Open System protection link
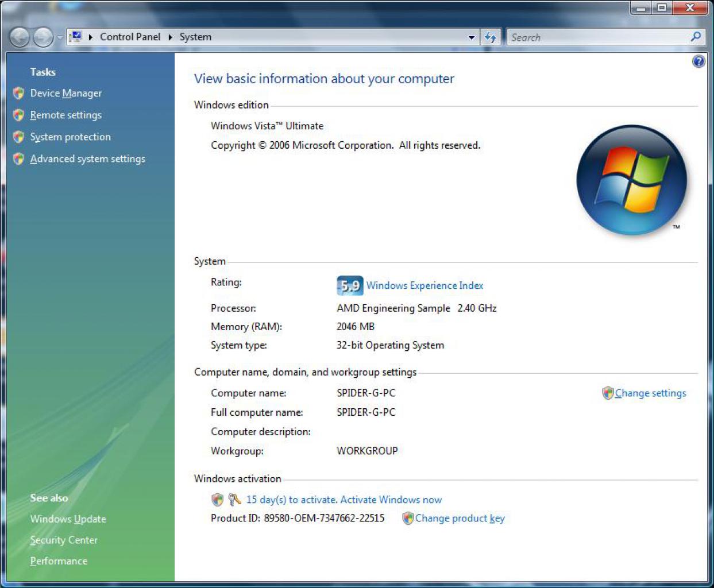The image size is (714, 588). 71,137
